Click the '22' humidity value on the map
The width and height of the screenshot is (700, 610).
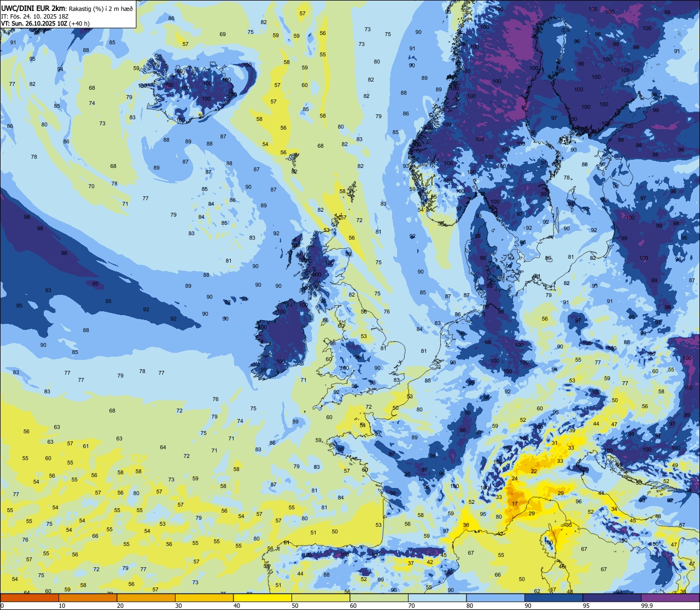point(534,471)
